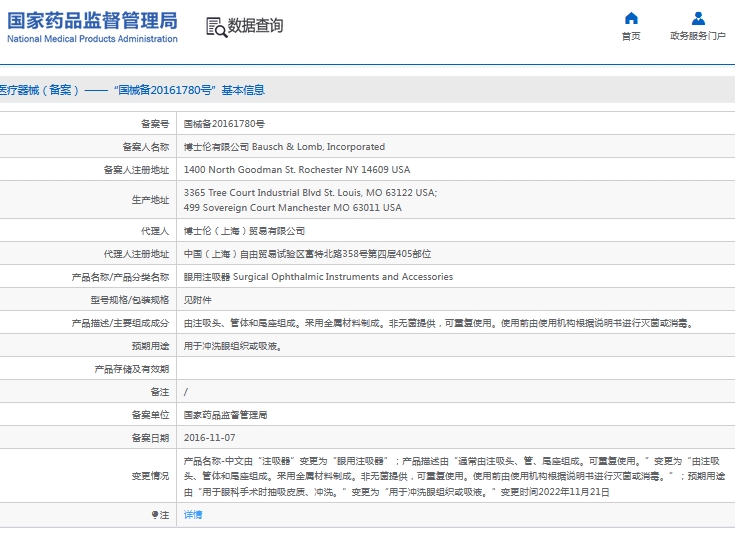Select the 博士伦（上海）贸易有限公司 agent name
This screenshot has width=735, height=533.
(x=244, y=231)
